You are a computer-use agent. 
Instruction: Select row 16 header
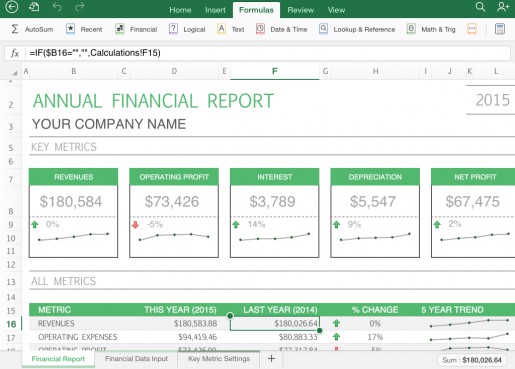(11, 324)
